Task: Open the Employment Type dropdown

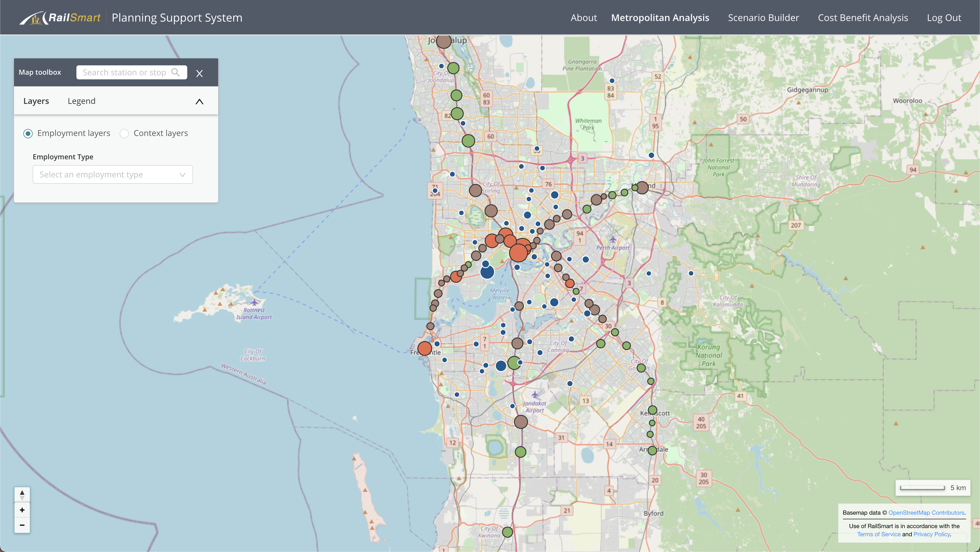Action: pyautogui.click(x=113, y=175)
